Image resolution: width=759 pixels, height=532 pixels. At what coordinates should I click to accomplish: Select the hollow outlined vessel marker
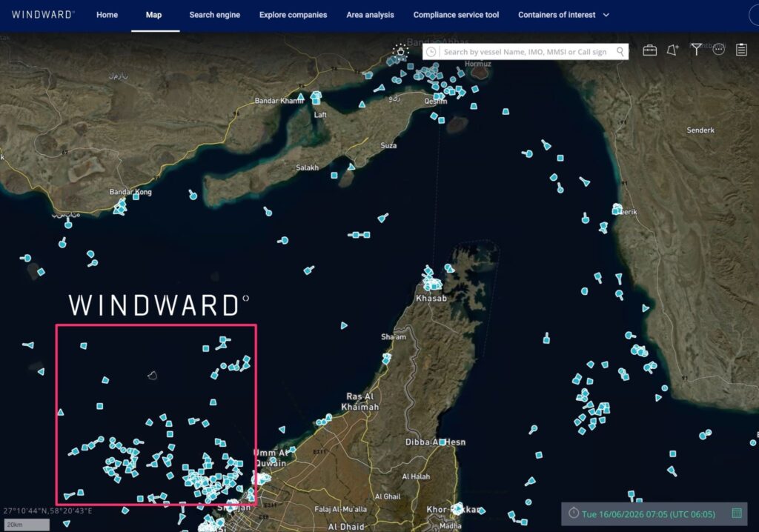coord(152,375)
